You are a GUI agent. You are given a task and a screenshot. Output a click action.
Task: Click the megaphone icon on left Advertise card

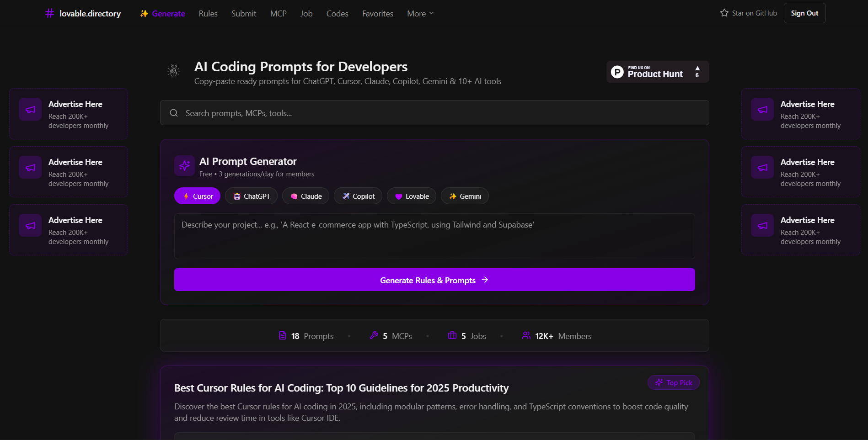(29, 109)
